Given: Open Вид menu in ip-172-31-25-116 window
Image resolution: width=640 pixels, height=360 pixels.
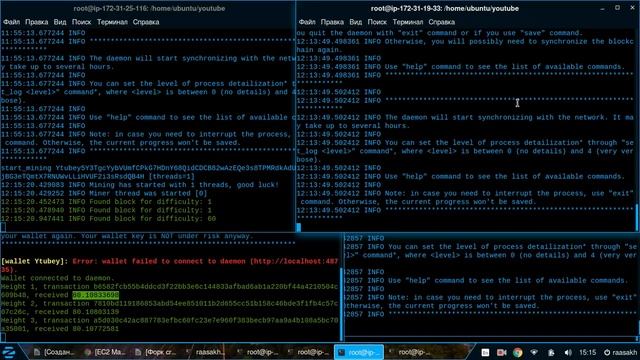Looking at the screenshot, I should (60, 22).
